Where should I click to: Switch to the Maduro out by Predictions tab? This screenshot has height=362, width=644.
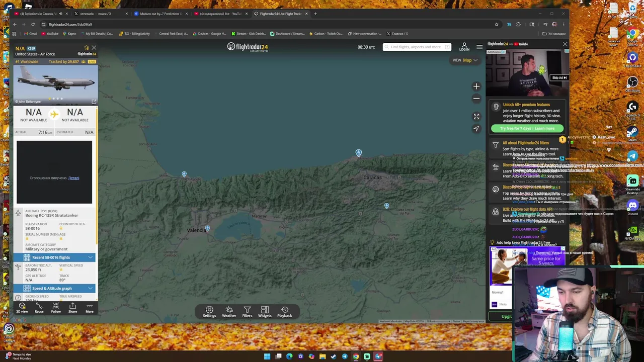point(160,14)
